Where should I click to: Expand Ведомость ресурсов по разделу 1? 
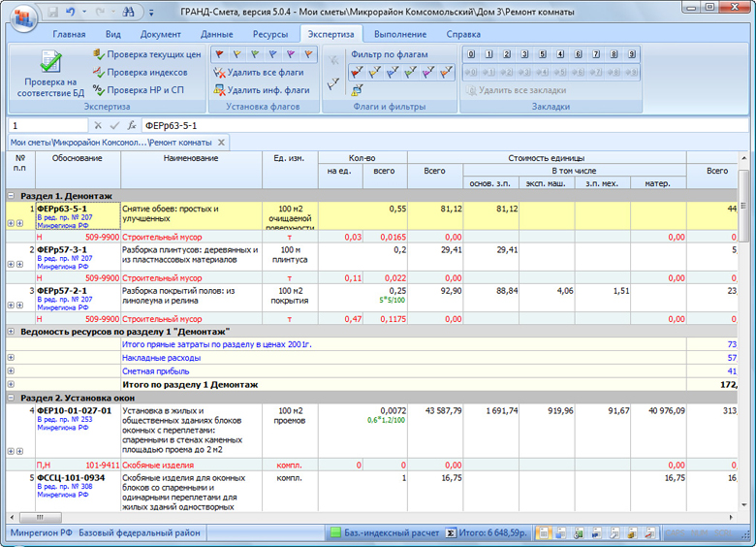(x=11, y=332)
